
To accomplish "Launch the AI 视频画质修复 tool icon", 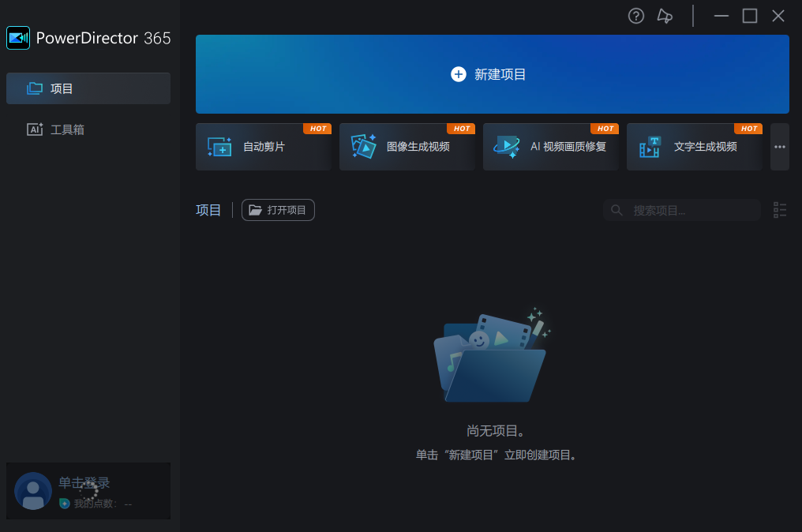I will pyautogui.click(x=506, y=147).
